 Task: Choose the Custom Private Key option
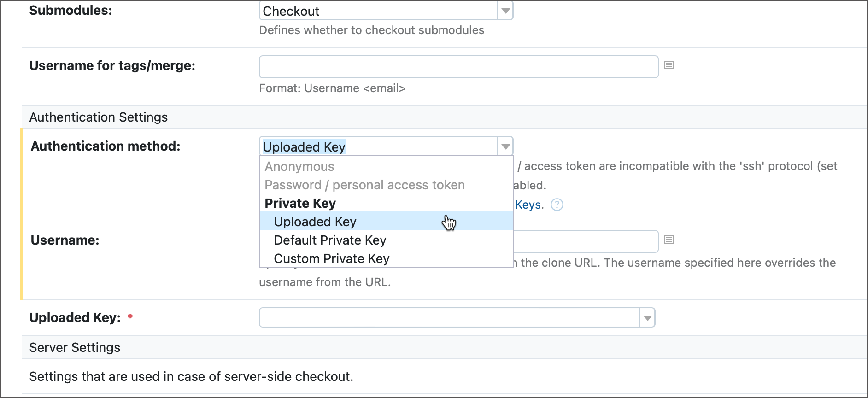[331, 258]
